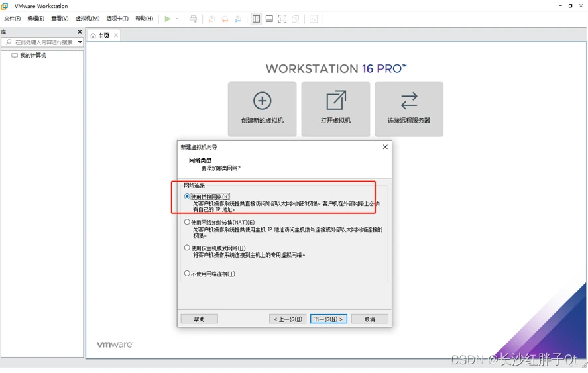
Task: Open the 查看(V) menu
Action: [60, 19]
